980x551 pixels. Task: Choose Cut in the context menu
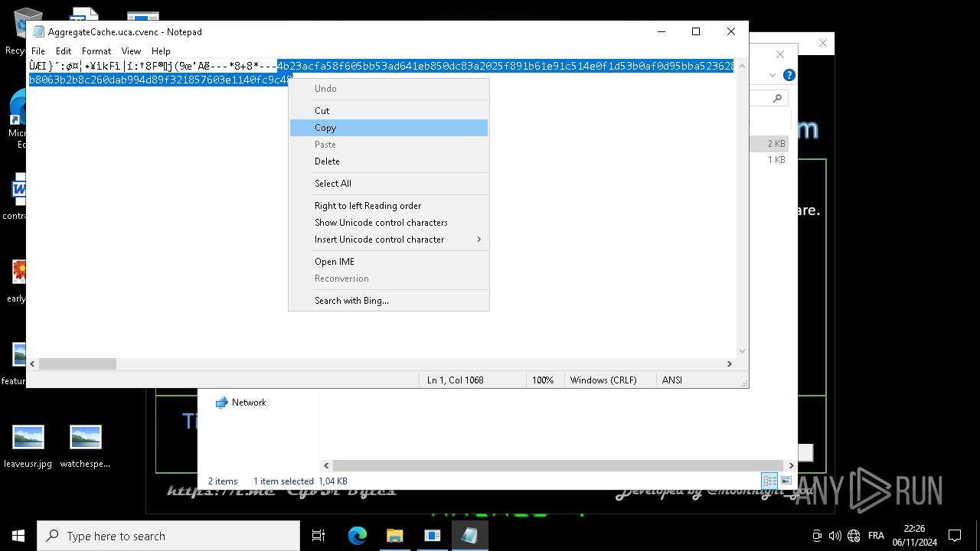388,111
